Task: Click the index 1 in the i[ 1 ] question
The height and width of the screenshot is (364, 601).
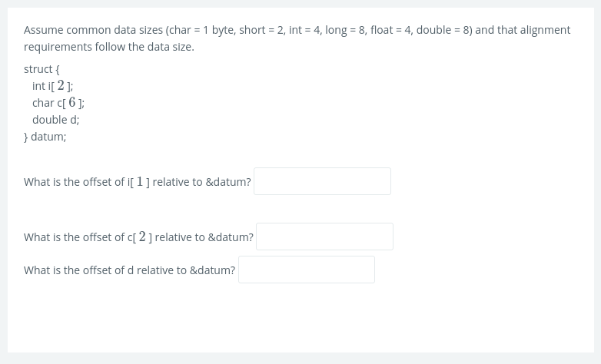Action: tap(140, 182)
